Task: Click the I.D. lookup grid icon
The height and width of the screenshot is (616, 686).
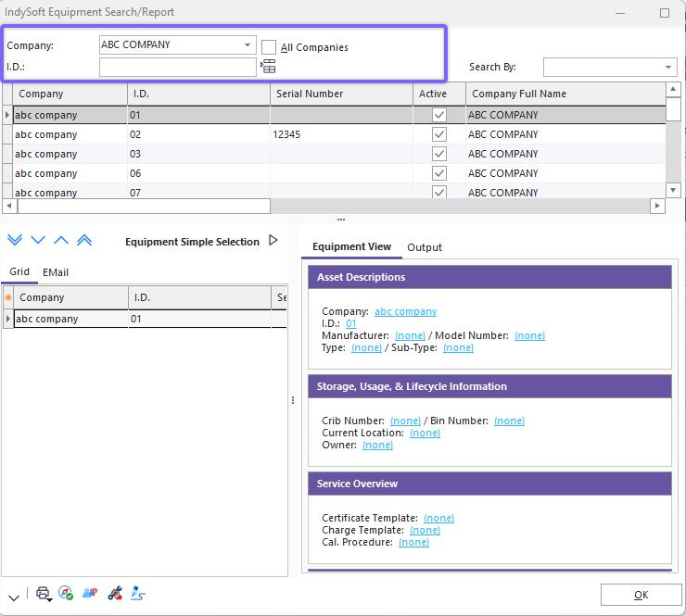Action: 269,67
